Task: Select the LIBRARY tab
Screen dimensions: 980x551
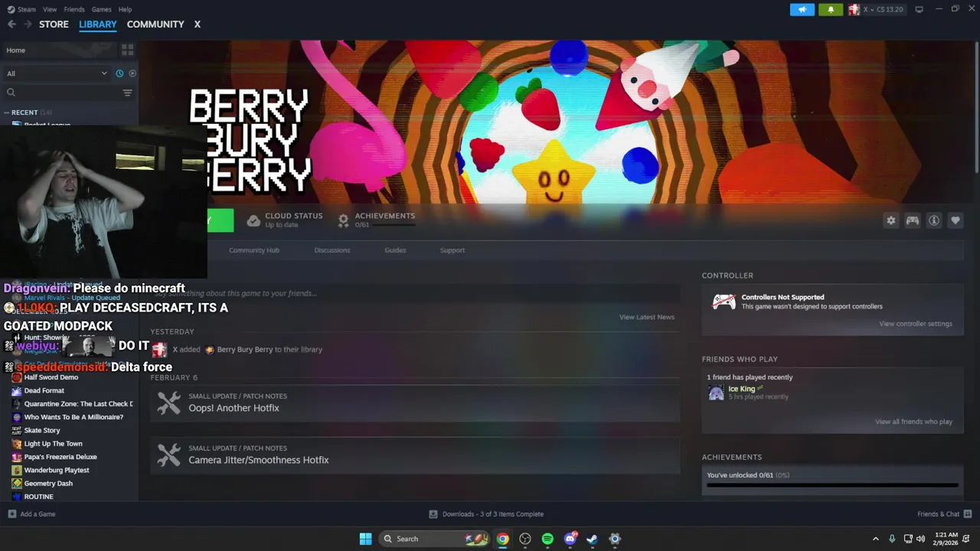Action: (x=98, y=24)
